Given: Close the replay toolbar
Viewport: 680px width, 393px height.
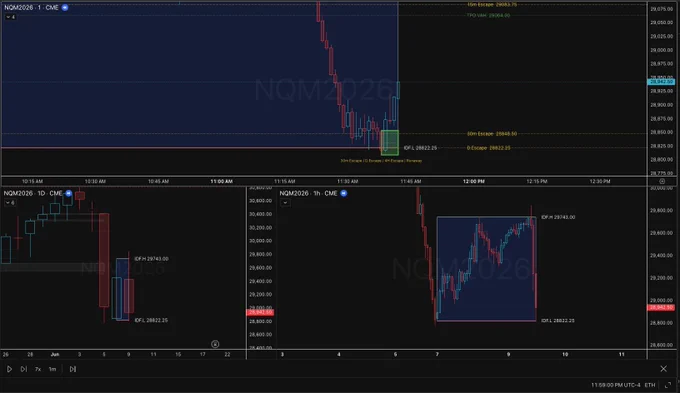Looking at the screenshot, I should click(x=664, y=369).
